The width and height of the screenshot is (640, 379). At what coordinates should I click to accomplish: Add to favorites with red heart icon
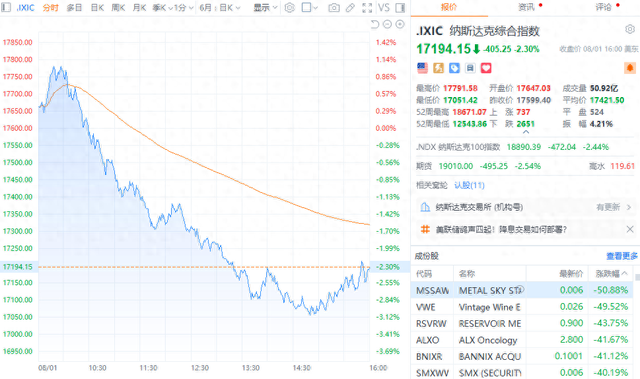[x=486, y=68]
